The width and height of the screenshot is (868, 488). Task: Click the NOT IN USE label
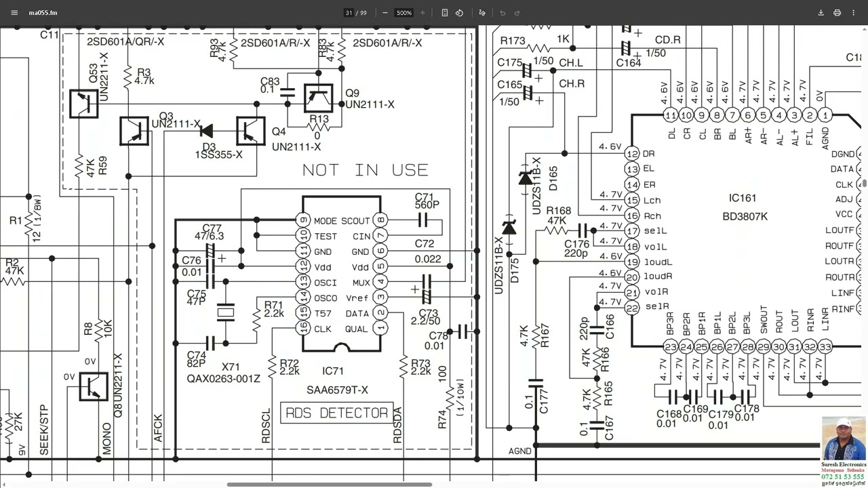(x=365, y=169)
